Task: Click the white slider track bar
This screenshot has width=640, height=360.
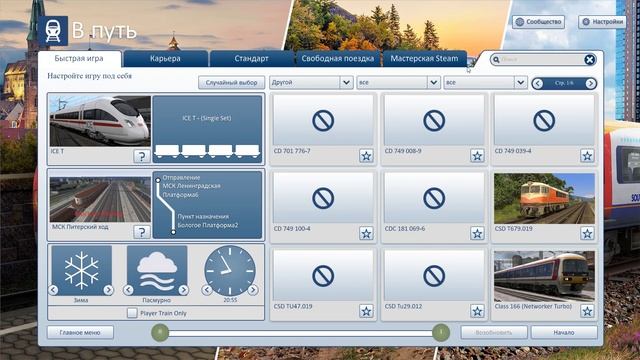Action: 300,333
